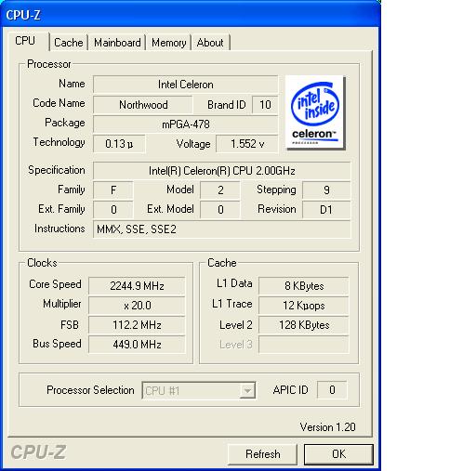Select the Ext. Family value field
The width and height of the screenshot is (476, 471).
point(113,210)
